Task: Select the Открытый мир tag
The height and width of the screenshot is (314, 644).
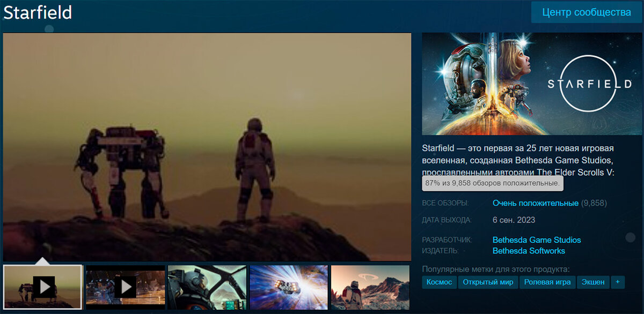Action: click(488, 282)
